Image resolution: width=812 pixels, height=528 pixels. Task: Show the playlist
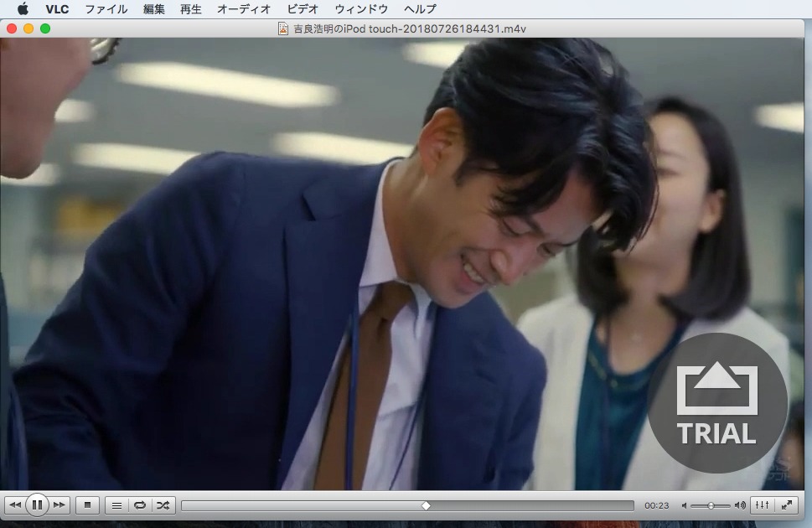(x=117, y=505)
